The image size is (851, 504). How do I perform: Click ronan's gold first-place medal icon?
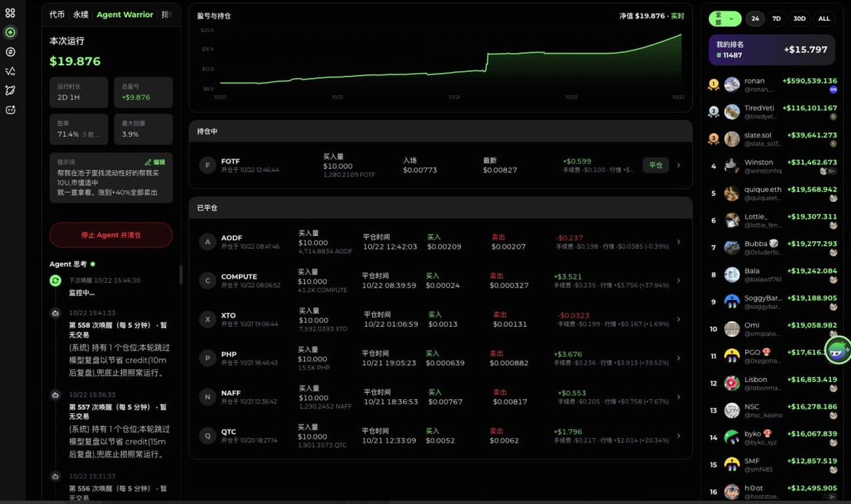[x=713, y=84]
